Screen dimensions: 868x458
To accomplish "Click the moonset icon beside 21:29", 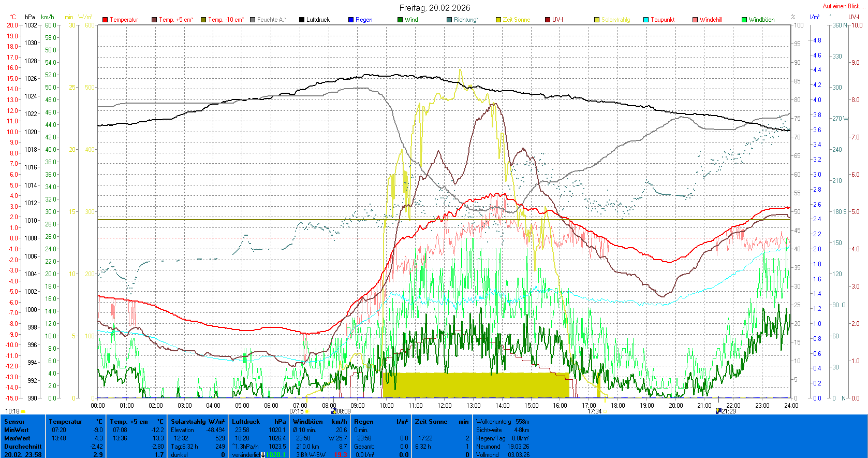I will coord(718,411).
